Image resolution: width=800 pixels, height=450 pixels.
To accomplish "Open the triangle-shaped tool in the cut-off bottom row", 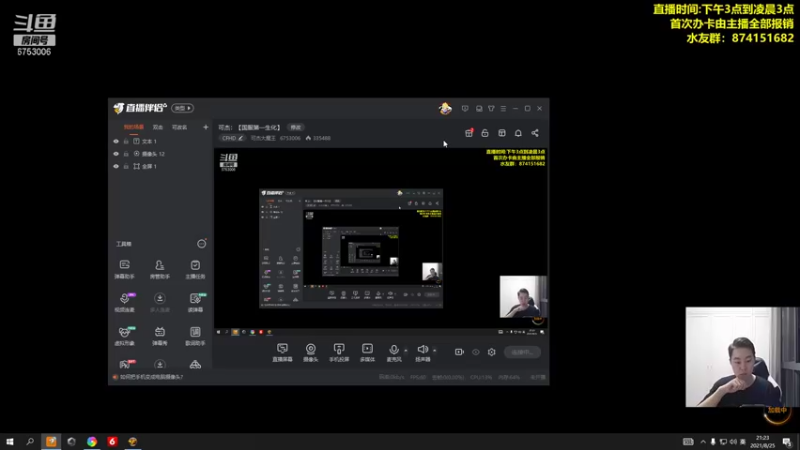I will [195, 364].
